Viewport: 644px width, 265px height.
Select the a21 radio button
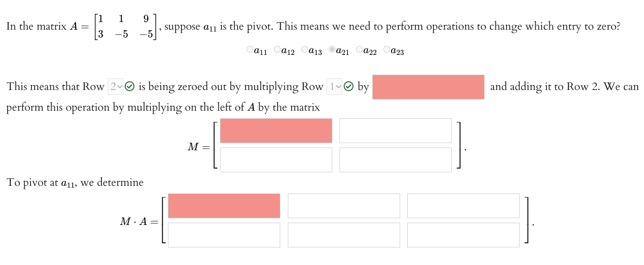[332, 49]
